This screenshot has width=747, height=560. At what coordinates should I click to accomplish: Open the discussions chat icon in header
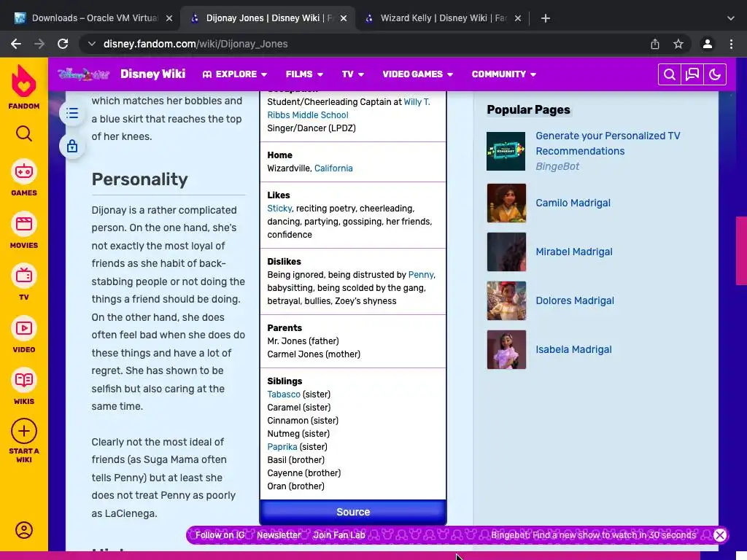click(692, 74)
